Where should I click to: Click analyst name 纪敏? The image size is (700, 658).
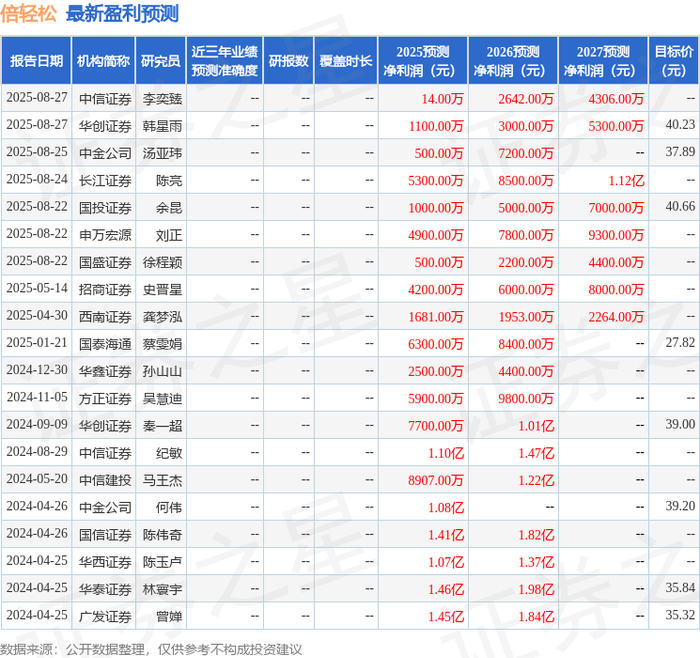point(169,453)
